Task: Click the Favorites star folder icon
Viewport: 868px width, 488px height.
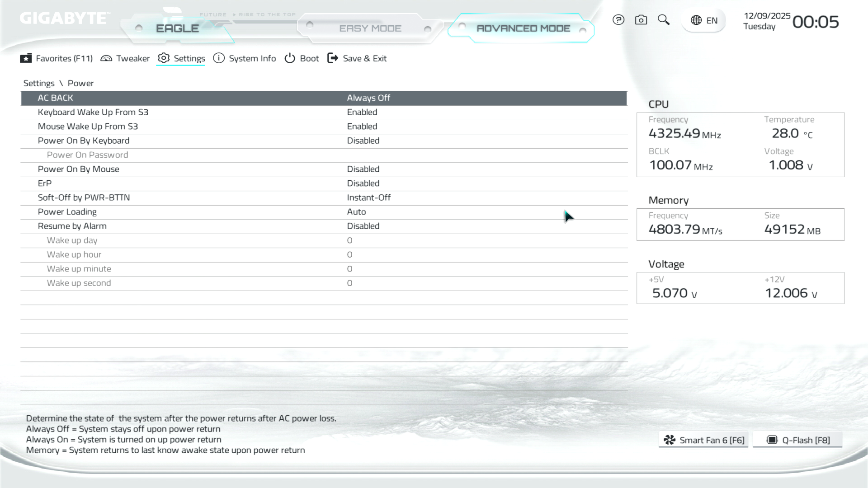Action: point(26,58)
